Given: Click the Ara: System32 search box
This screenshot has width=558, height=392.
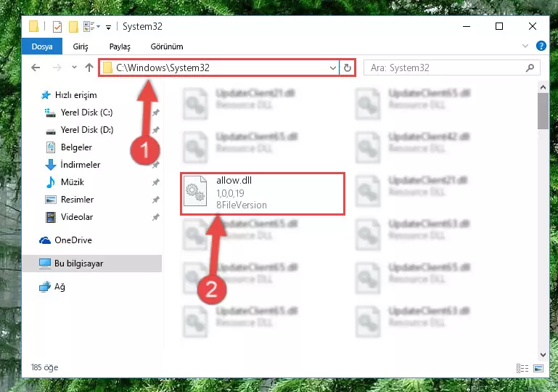Looking at the screenshot, I should pyautogui.click(x=446, y=68).
